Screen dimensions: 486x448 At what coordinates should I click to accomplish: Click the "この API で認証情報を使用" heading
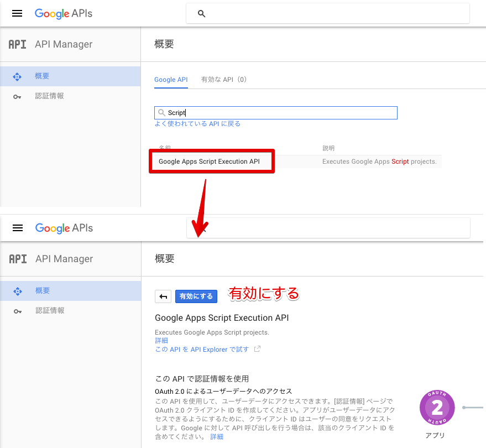(x=202, y=379)
